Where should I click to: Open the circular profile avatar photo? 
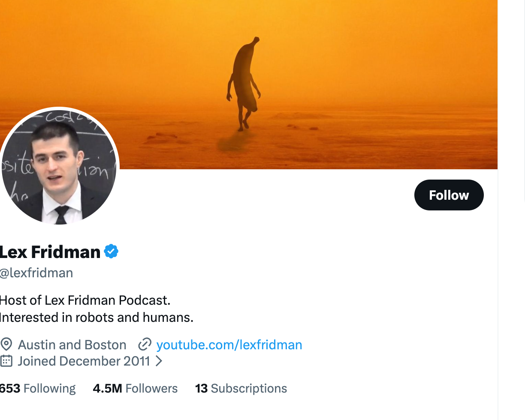59,167
